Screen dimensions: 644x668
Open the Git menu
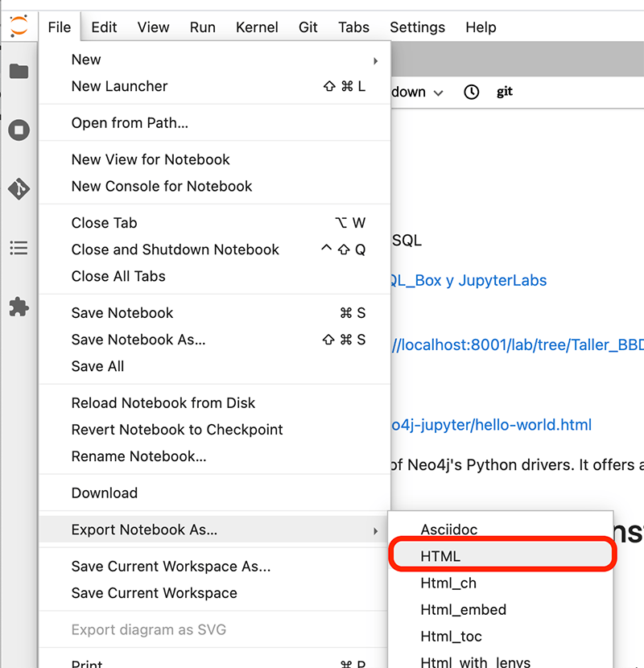point(308,27)
